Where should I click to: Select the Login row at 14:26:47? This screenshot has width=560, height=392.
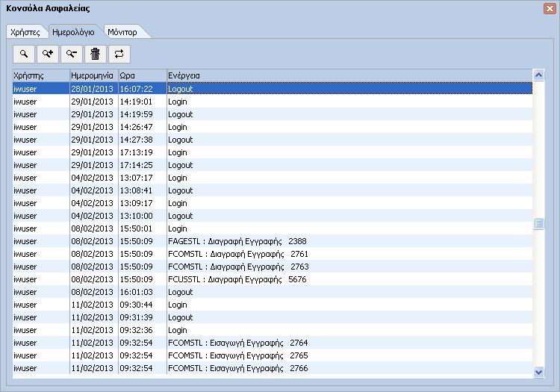click(273, 127)
